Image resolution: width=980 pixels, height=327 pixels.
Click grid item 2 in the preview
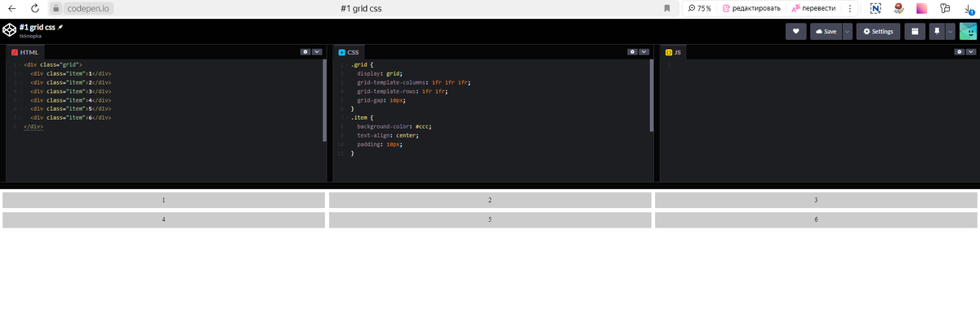[x=490, y=200]
